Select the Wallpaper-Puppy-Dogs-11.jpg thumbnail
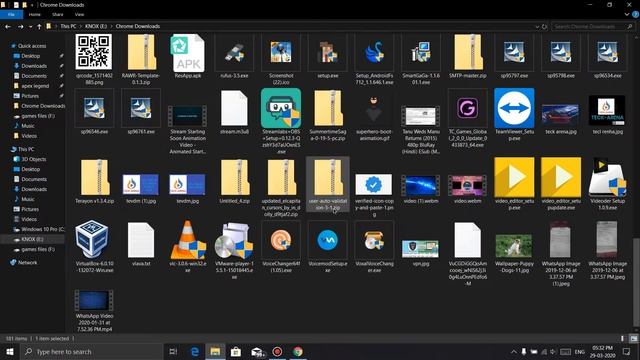This screenshot has width=640, height=360. coord(514,246)
